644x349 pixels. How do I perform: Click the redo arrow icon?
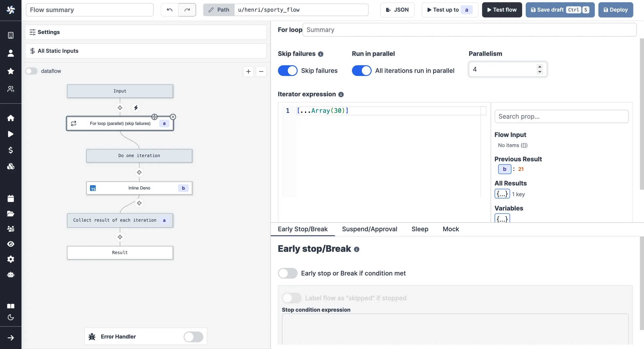(187, 10)
